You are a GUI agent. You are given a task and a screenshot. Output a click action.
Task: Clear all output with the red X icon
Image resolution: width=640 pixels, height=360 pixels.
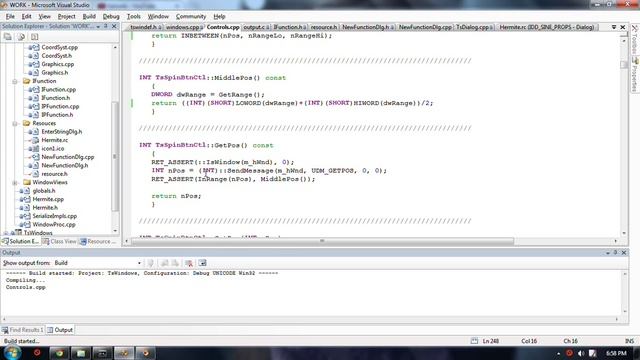[189, 263]
